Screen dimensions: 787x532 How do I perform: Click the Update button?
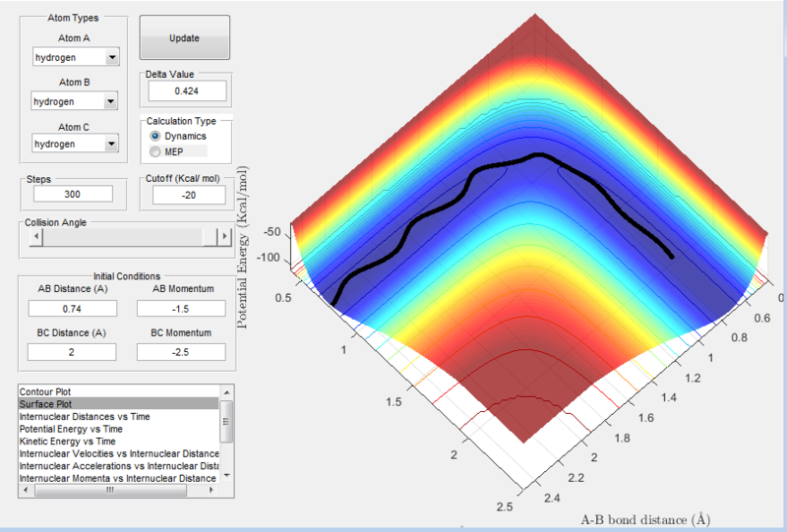184,37
